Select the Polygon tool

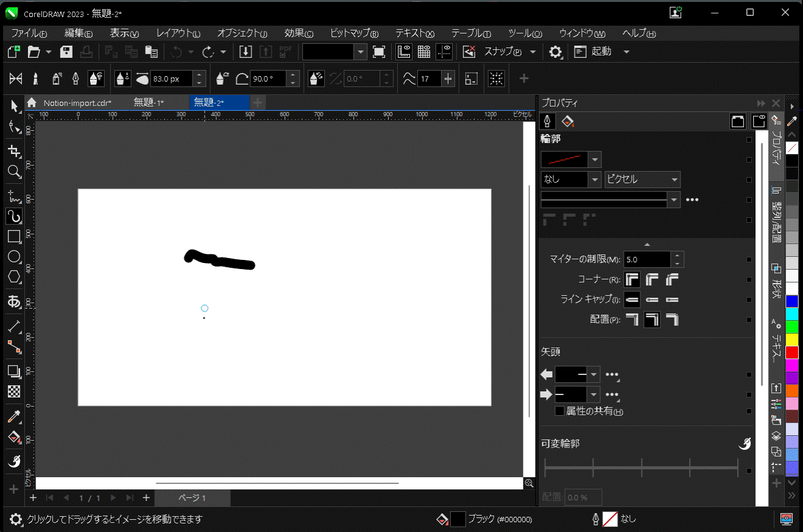[x=14, y=277]
